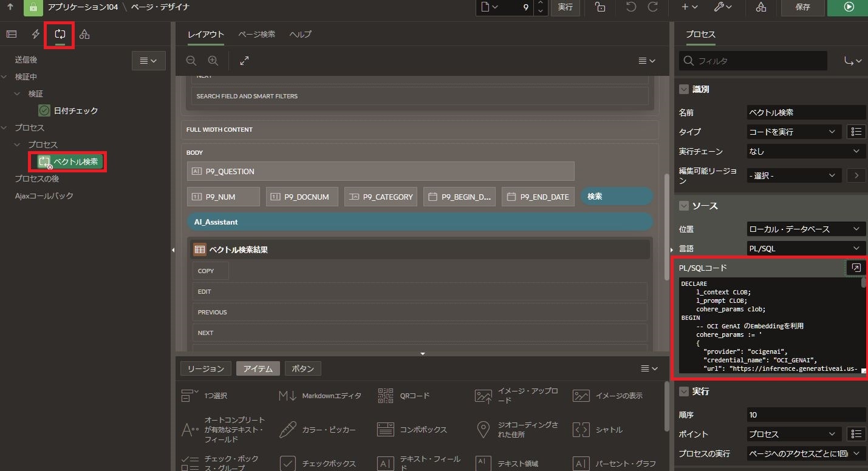Zoom in the layout view
868x471 pixels.
[x=213, y=61]
